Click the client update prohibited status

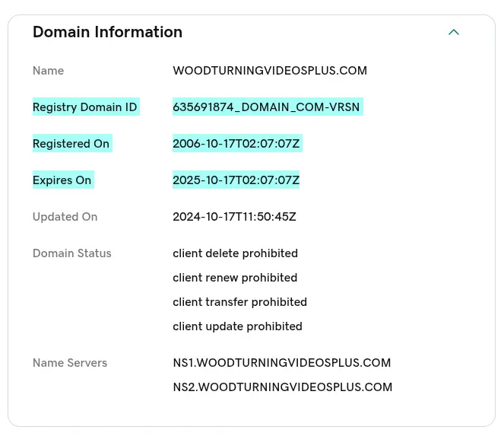(237, 326)
